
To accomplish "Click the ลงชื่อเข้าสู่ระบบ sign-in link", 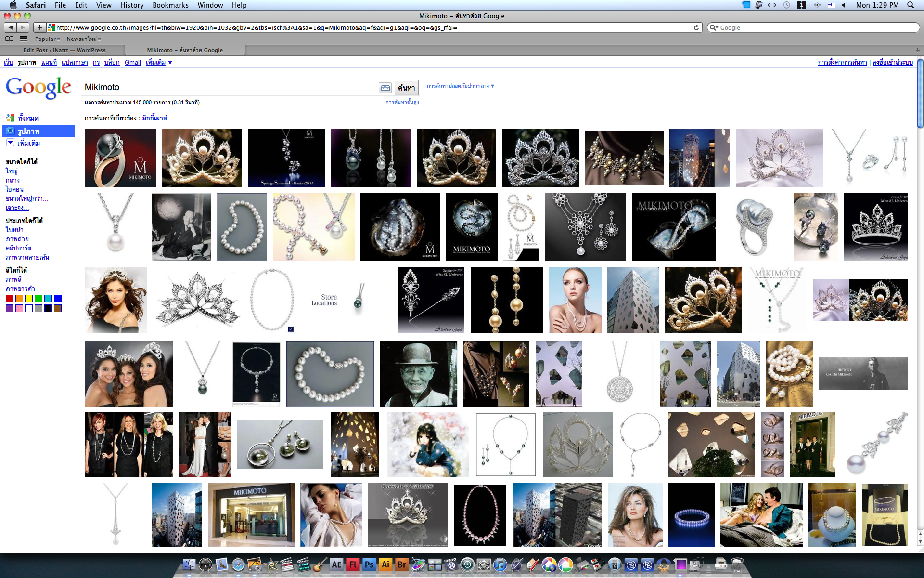I will coord(893,62).
